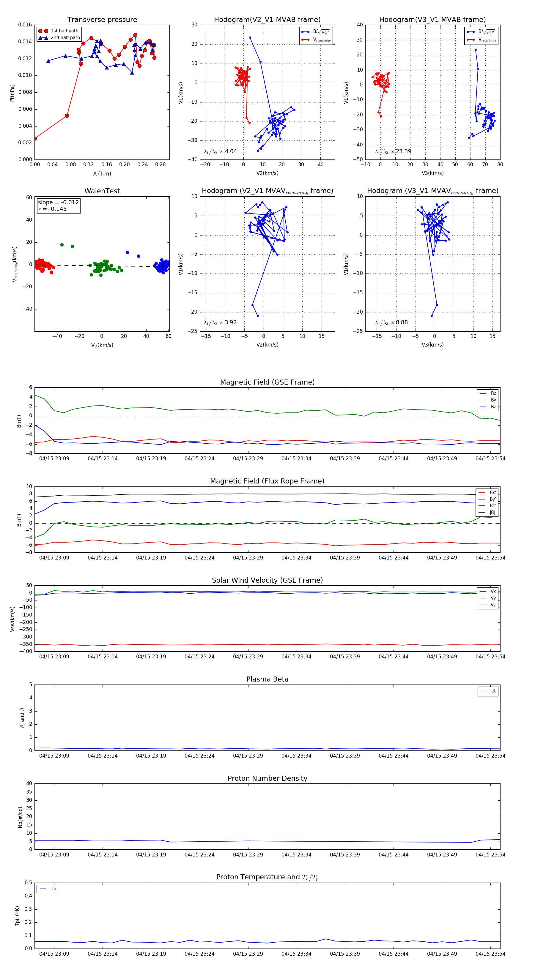Click the 'V_A(km/s)' x-axis label

coord(102,345)
